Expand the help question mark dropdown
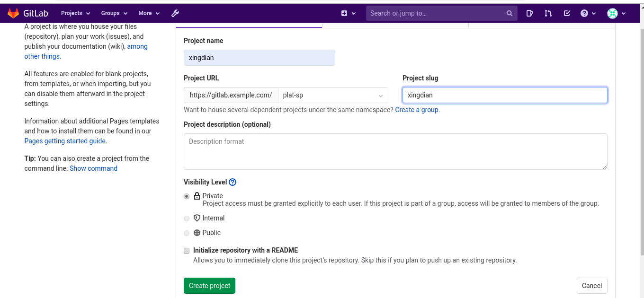 [588, 13]
